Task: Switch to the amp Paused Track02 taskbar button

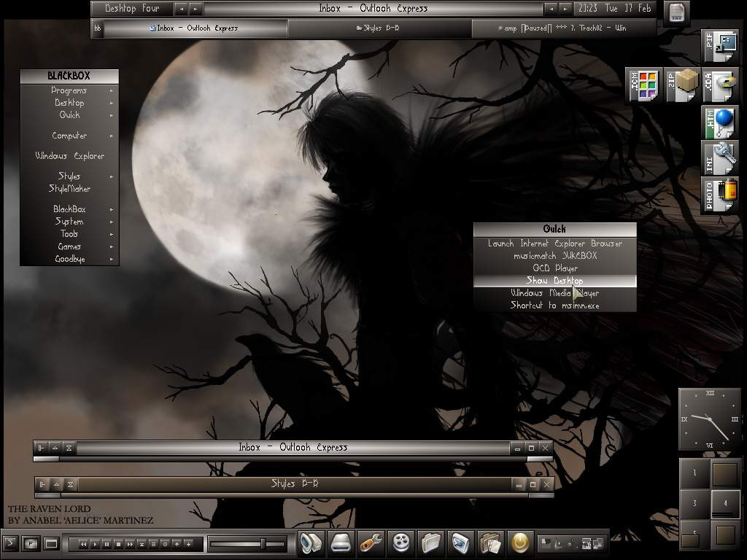Action: point(564,28)
